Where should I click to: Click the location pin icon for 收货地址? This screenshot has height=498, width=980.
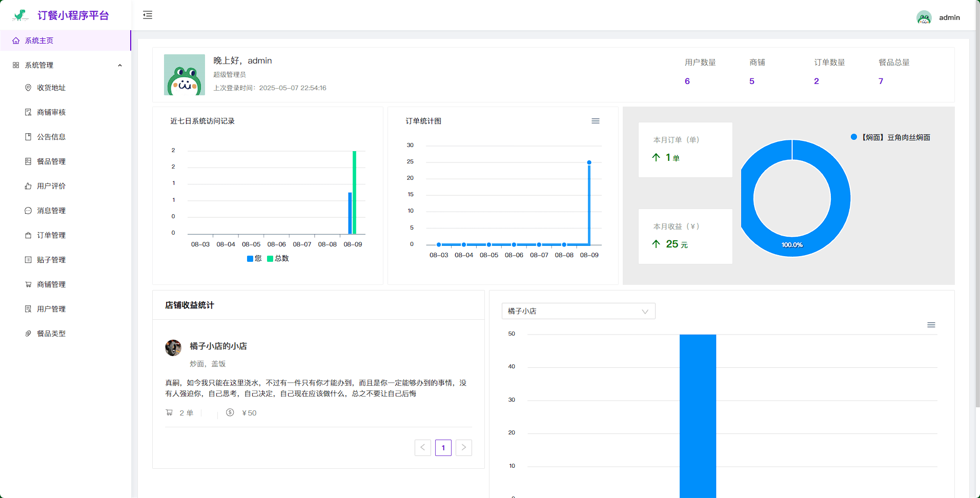28,88
